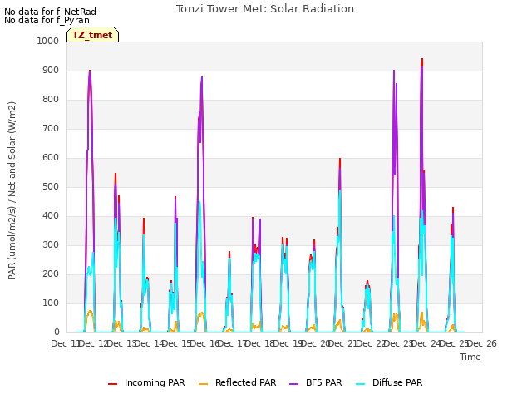
Task: Click the y-axis tick value 1000
Action: [48, 41]
